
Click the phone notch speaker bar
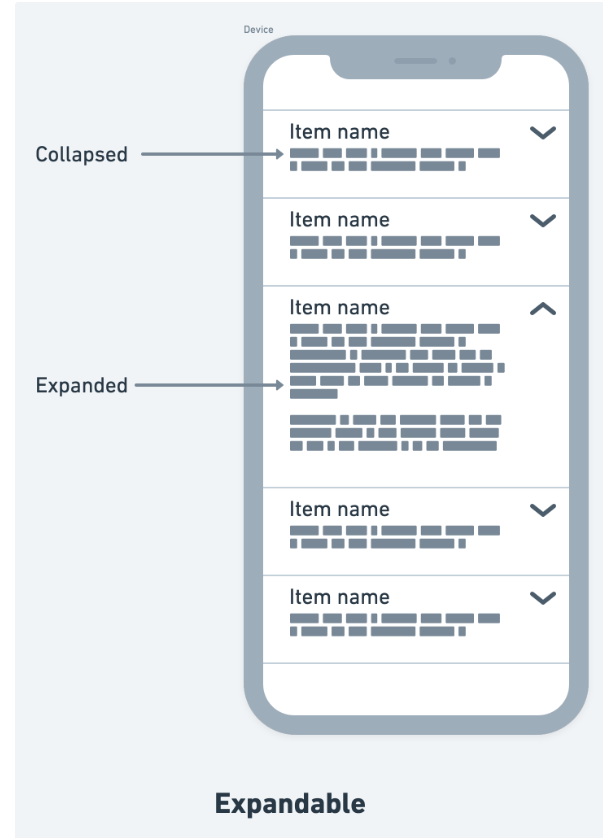(x=415, y=61)
